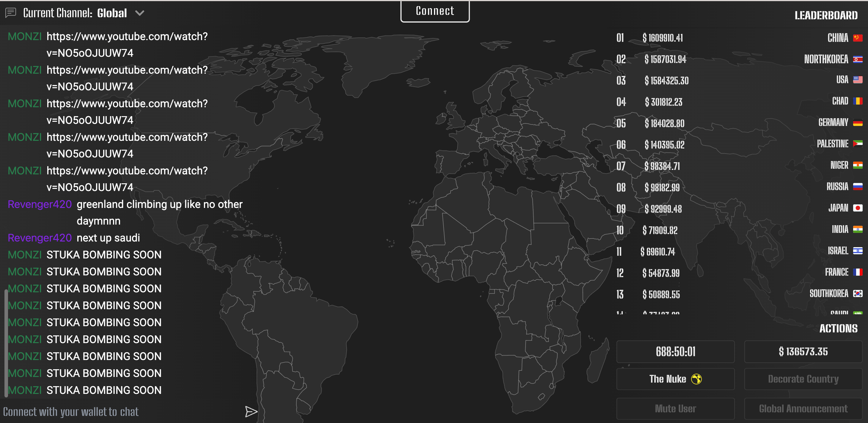Expand the Current Channel dropdown chevron
Image resolution: width=868 pixels, height=423 pixels.
click(139, 13)
